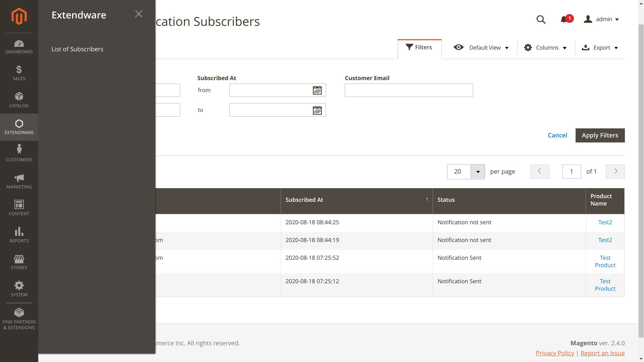The width and height of the screenshot is (644, 362).
Task: Go to the next page
Action: [x=615, y=171]
